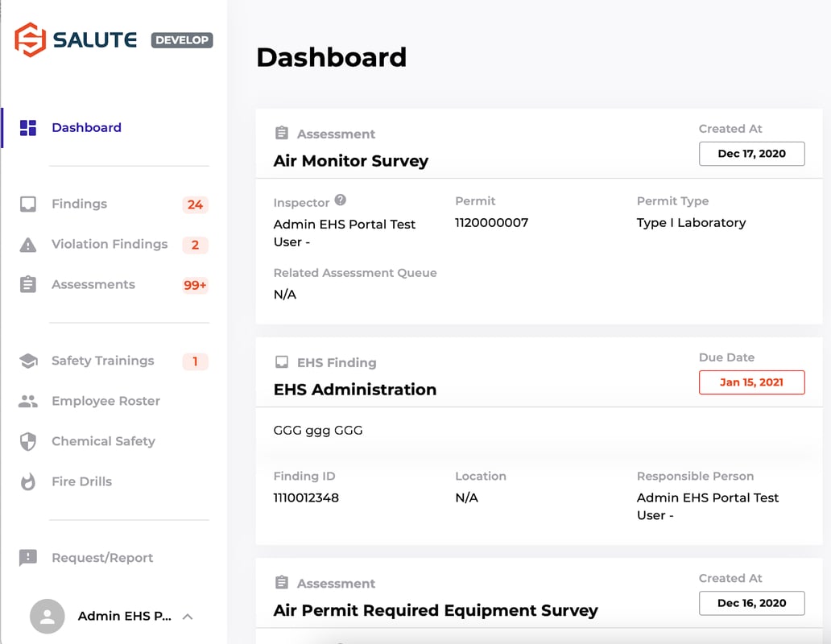Click the Employee Roster people icon

tap(27, 401)
